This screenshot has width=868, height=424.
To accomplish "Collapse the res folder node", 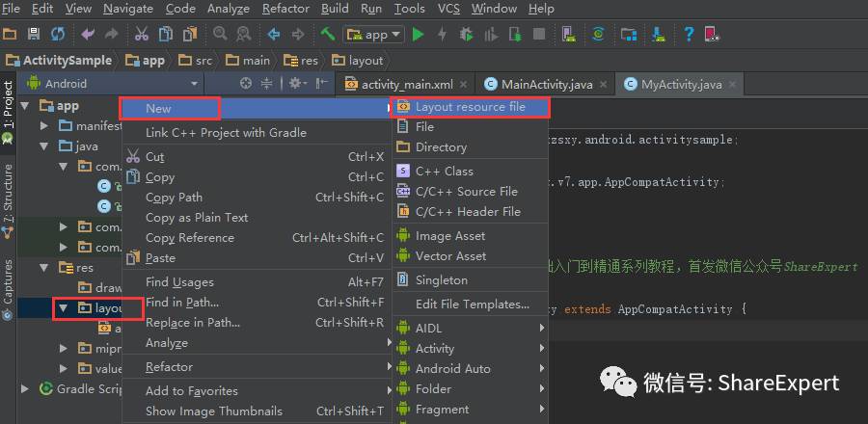I will point(44,268).
